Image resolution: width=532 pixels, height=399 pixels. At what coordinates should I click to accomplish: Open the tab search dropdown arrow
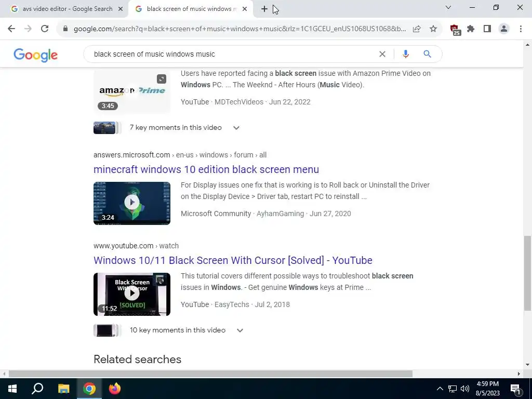(448, 7)
